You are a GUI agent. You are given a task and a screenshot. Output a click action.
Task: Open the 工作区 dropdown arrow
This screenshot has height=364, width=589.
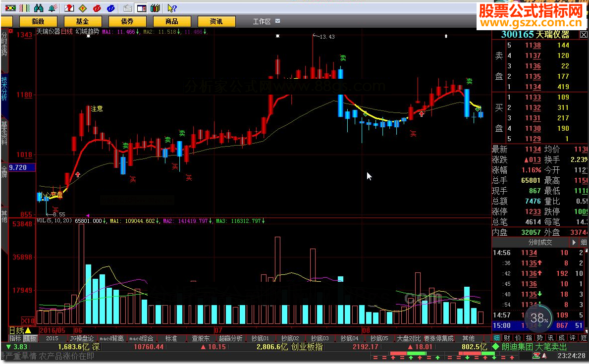[277, 21]
